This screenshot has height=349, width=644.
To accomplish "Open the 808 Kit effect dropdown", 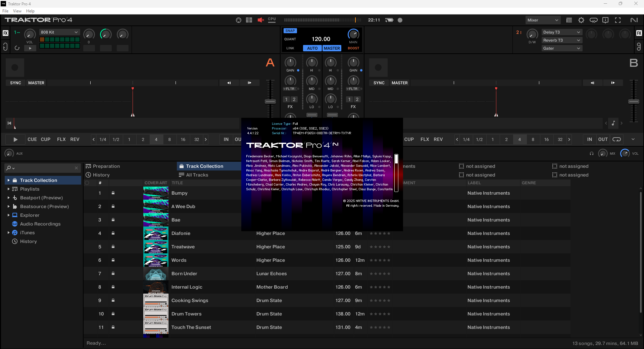I will tap(59, 32).
